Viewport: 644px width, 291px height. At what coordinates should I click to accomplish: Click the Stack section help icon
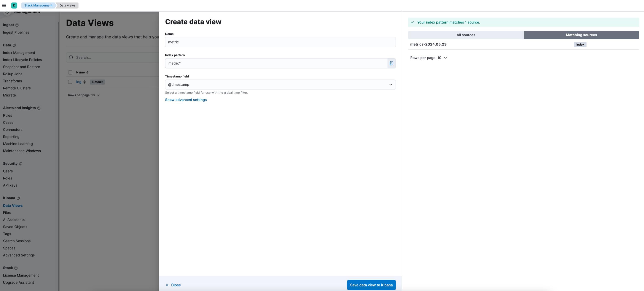tap(16, 268)
